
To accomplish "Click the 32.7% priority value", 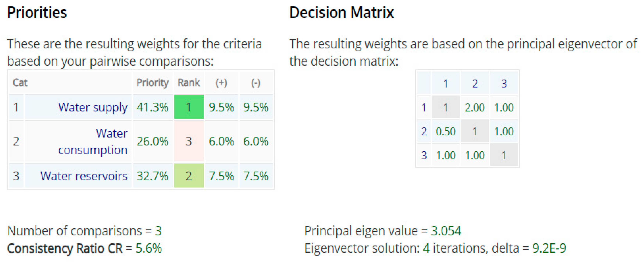I will pyautogui.click(x=152, y=176).
